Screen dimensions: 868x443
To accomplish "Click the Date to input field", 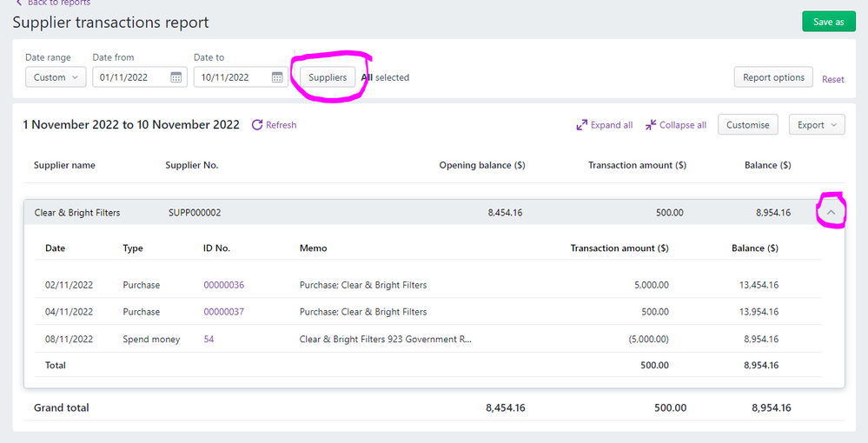I will pyautogui.click(x=231, y=77).
